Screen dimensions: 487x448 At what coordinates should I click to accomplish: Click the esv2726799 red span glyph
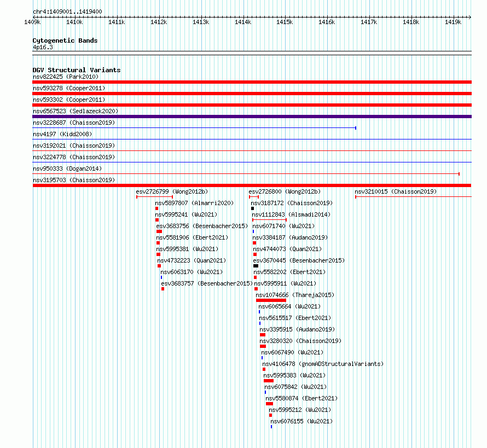pyautogui.click(x=155, y=197)
